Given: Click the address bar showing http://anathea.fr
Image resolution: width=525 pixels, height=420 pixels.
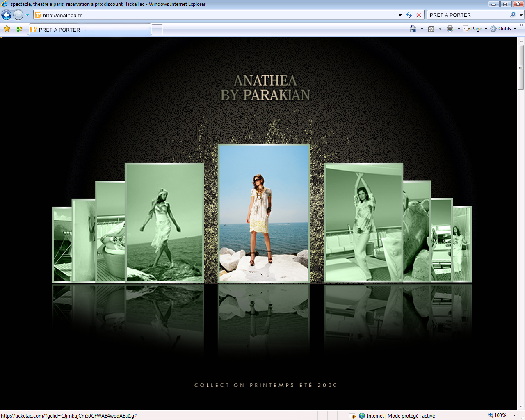Looking at the screenshot, I should [x=215, y=15].
